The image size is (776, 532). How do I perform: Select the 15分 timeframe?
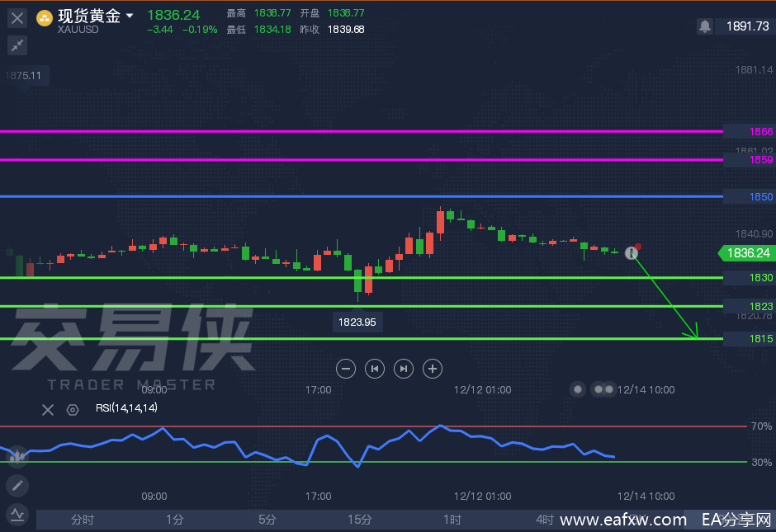360,520
